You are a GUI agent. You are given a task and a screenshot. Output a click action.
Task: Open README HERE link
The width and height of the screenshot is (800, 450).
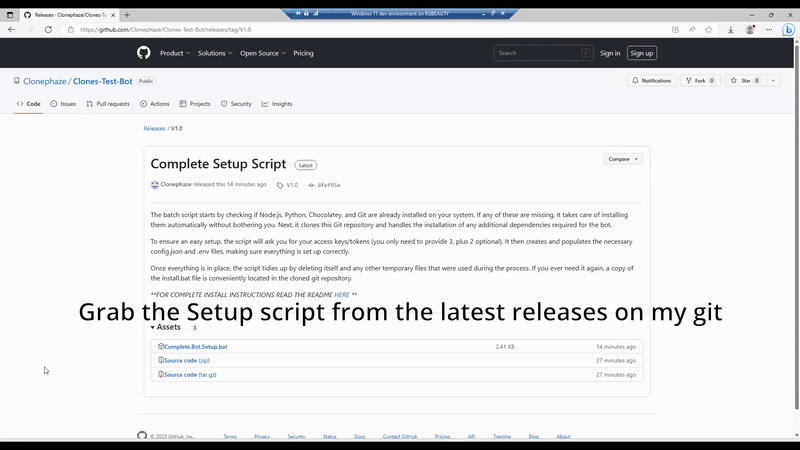342,295
